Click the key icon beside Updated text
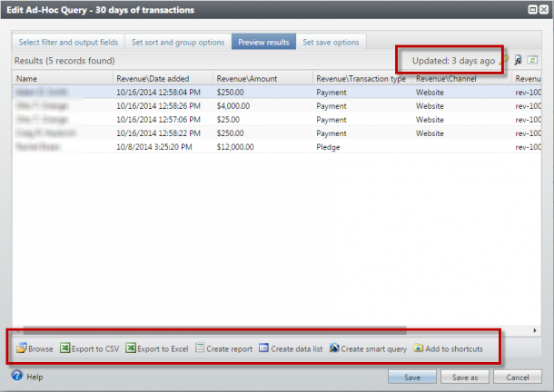The height and width of the screenshot is (392, 554). (504, 61)
